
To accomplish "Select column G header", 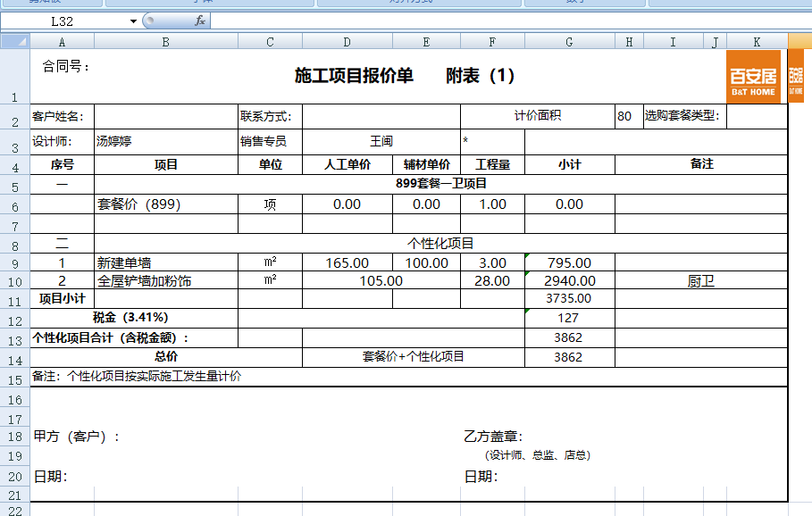I will (569, 41).
